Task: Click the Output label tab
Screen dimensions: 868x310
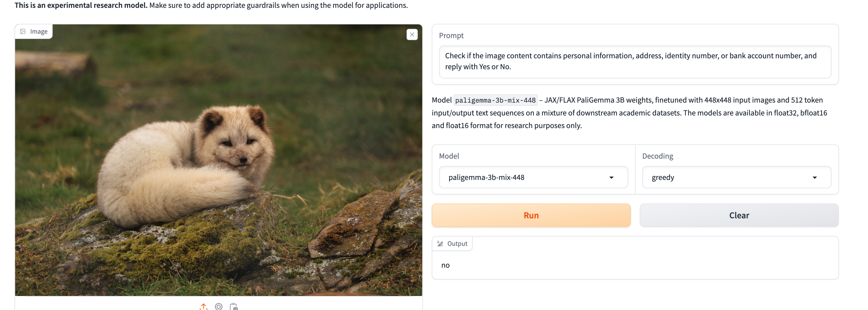Action: coord(452,244)
